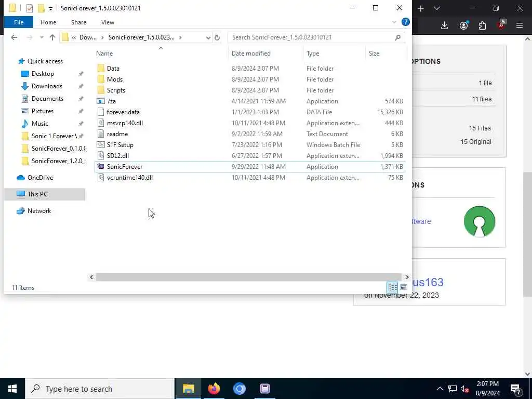The height and width of the screenshot is (399, 532).
Task: Open new tab in Firefox
Action: [421, 8]
